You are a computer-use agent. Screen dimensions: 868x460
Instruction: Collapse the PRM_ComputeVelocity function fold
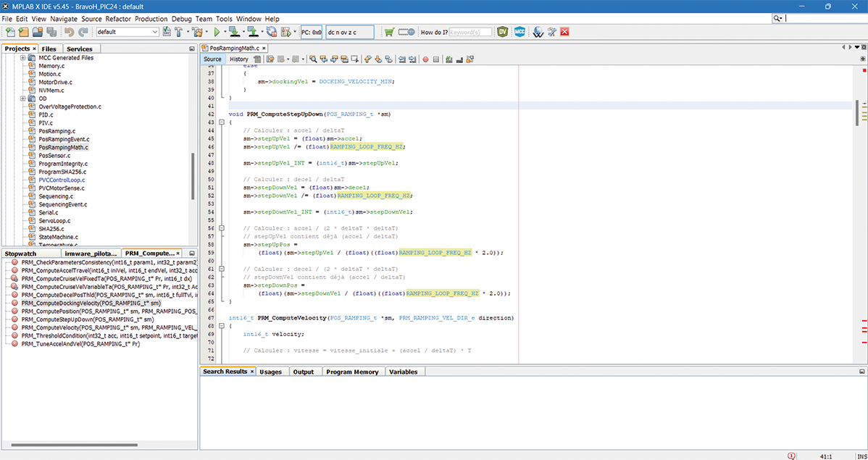(222, 326)
